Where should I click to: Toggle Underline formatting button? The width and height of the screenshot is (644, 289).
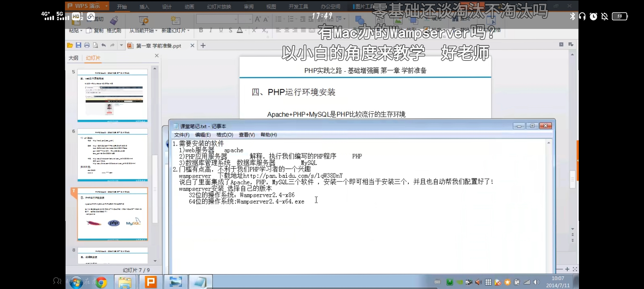pyautogui.click(x=221, y=30)
